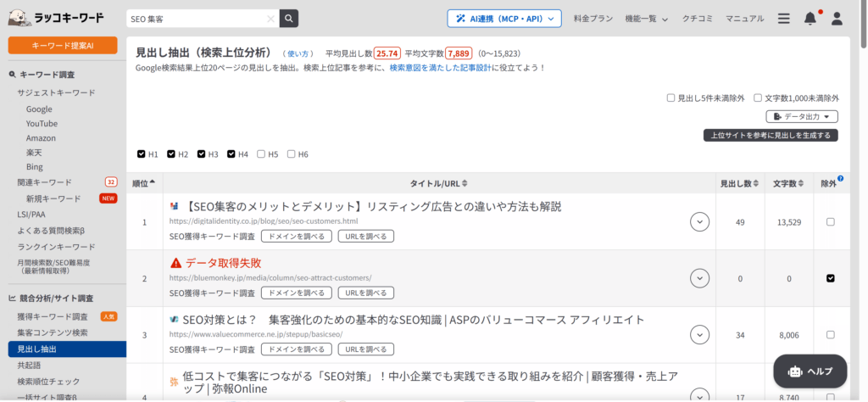Image resolution: width=868 pixels, height=402 pixels.
Task: Sort by 文字数 column header
Action: 788,183
